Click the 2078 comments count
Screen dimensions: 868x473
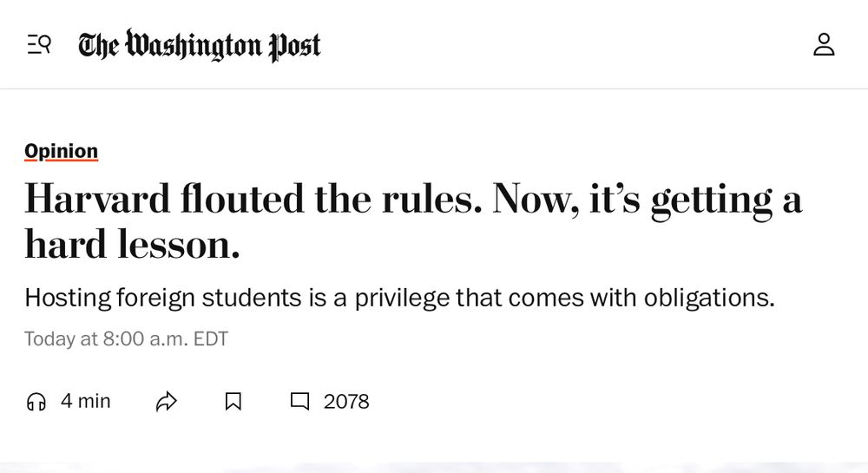point(346,402)
